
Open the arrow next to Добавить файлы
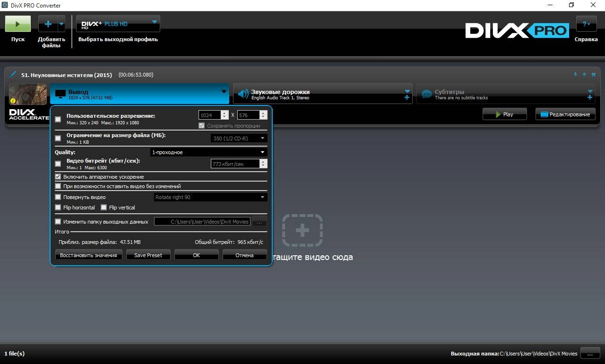point(61,24)
